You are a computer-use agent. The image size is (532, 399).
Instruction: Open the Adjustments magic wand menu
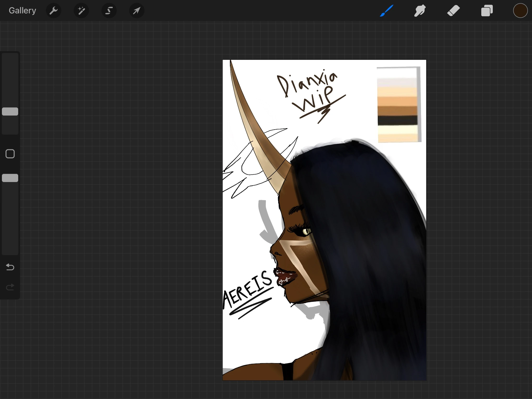click(x=81, y=10)
